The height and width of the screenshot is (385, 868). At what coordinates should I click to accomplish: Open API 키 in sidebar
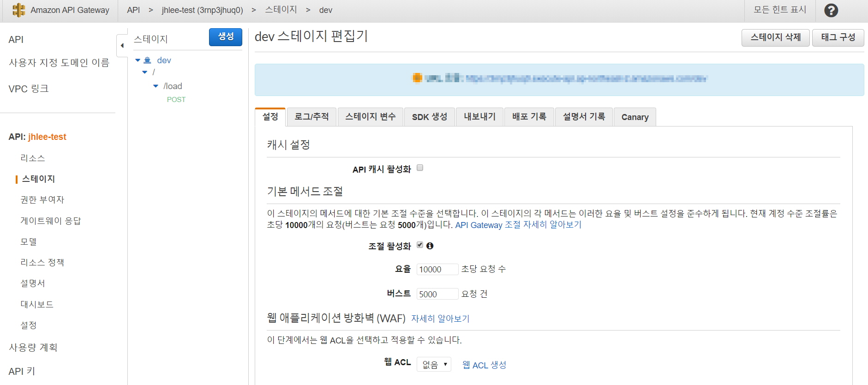(x=22, y=371)
